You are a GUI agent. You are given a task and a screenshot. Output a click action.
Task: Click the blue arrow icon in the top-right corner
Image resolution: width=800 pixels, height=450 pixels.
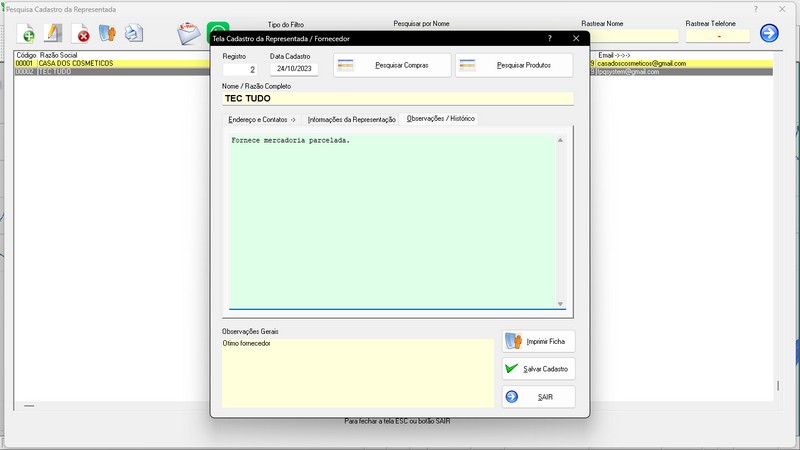(x=769, y=33)
